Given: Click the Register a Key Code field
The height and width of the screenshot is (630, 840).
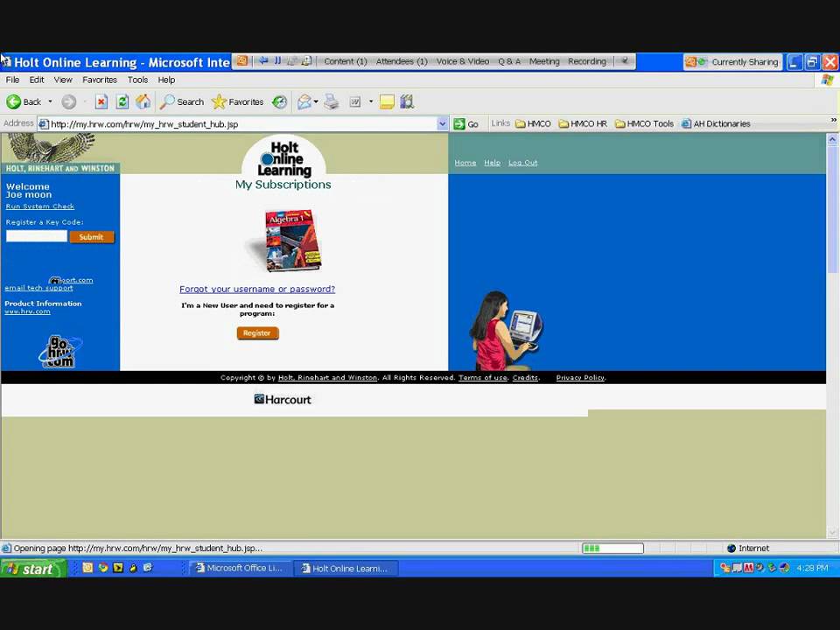Looking at the screenshot, I should click(37, 236).
